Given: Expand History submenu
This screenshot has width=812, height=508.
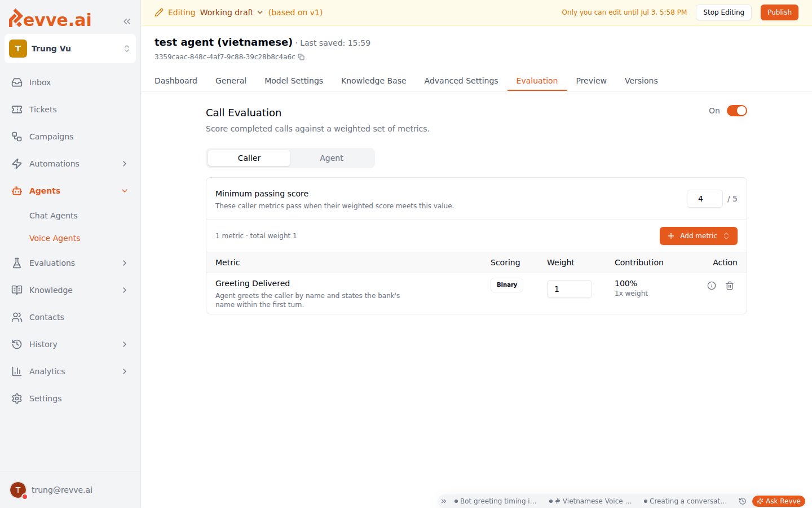Looking at the screenshot, I should (125, 344).
